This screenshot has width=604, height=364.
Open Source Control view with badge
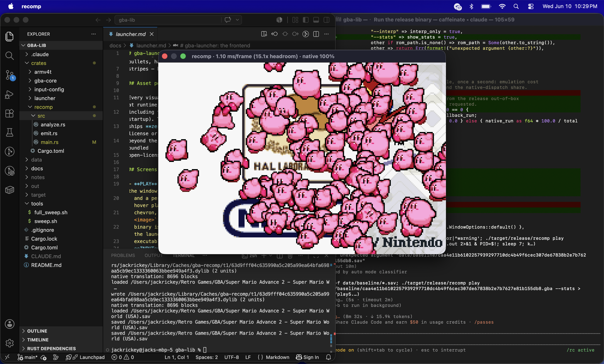[9, 75]
